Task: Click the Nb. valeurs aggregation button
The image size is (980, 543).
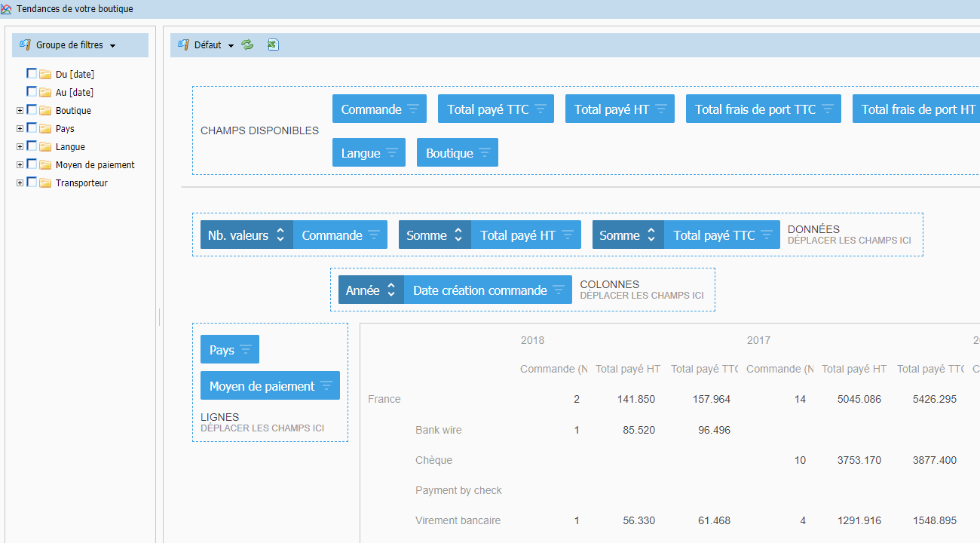Action: (x=246, y=235)
